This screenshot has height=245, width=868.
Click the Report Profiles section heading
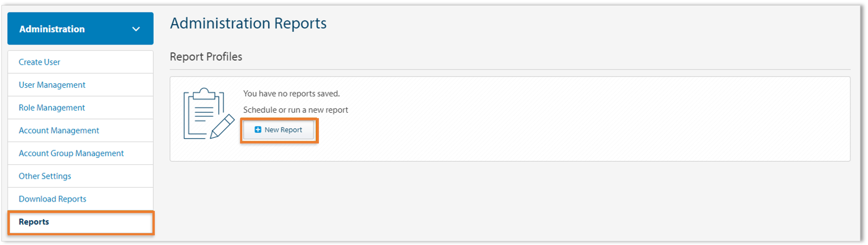(206, 56)
